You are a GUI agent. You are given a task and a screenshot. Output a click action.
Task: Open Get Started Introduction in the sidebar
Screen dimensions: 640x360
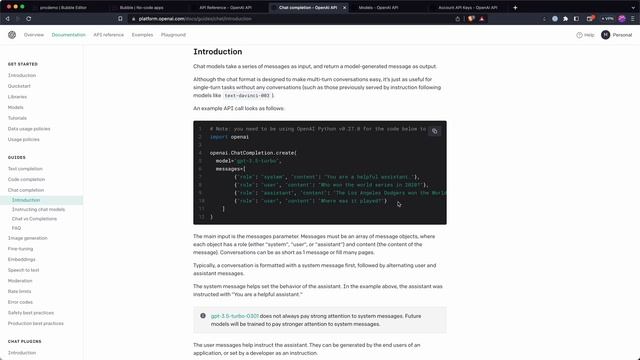tap(22, 76)
